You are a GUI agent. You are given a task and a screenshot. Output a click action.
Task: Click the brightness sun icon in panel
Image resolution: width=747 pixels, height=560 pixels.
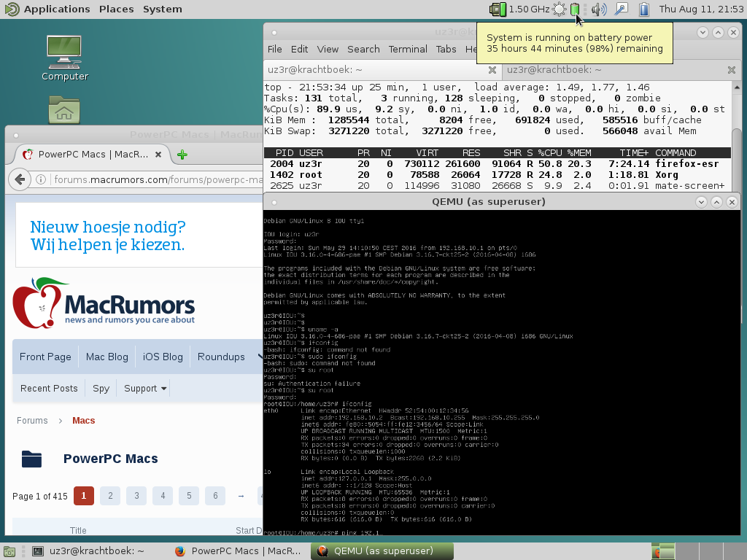560,9
